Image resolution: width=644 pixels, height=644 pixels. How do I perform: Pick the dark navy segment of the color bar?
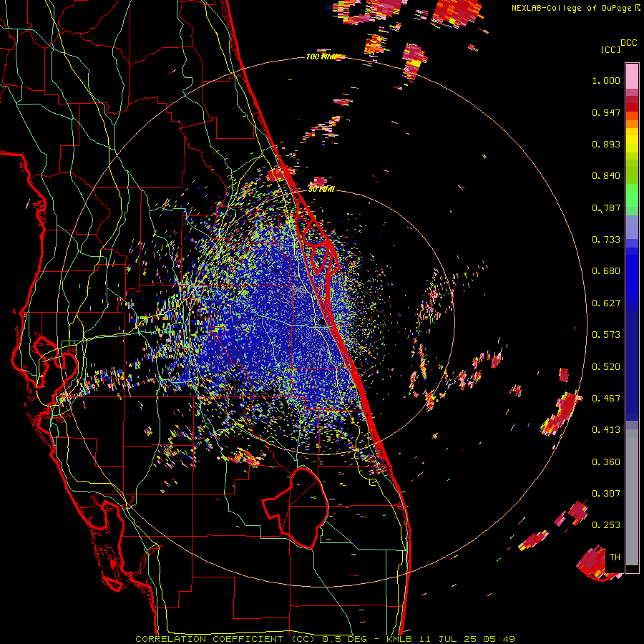tap(632, 366)
